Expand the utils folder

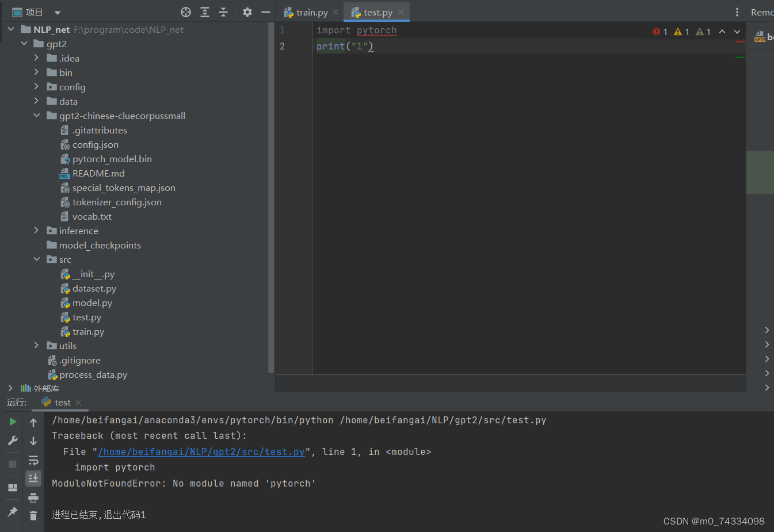[37, 346]
